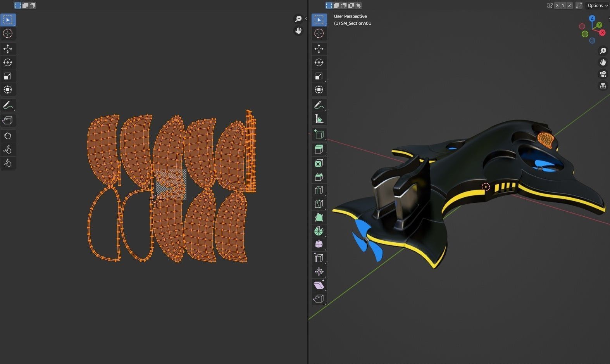Select the UV Relax sculpt tool
610x364 pixels.
coord(8,150)
